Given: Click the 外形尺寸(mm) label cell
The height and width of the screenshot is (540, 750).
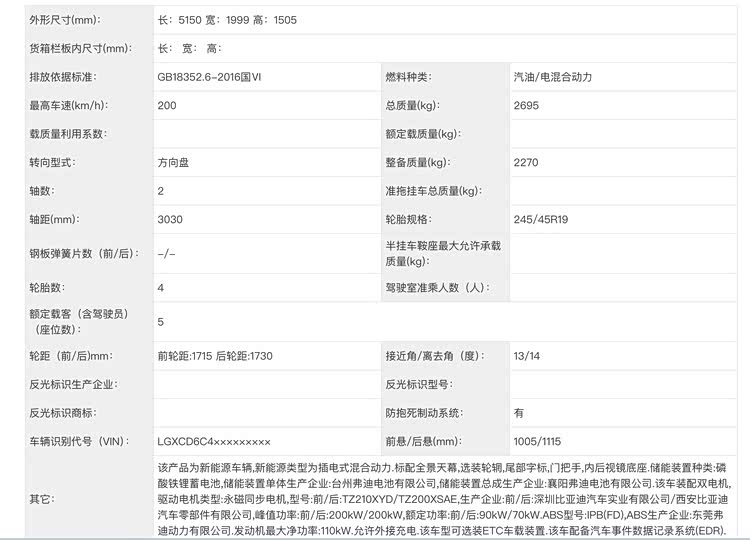Looking at the screenshot, I should 66,20.
